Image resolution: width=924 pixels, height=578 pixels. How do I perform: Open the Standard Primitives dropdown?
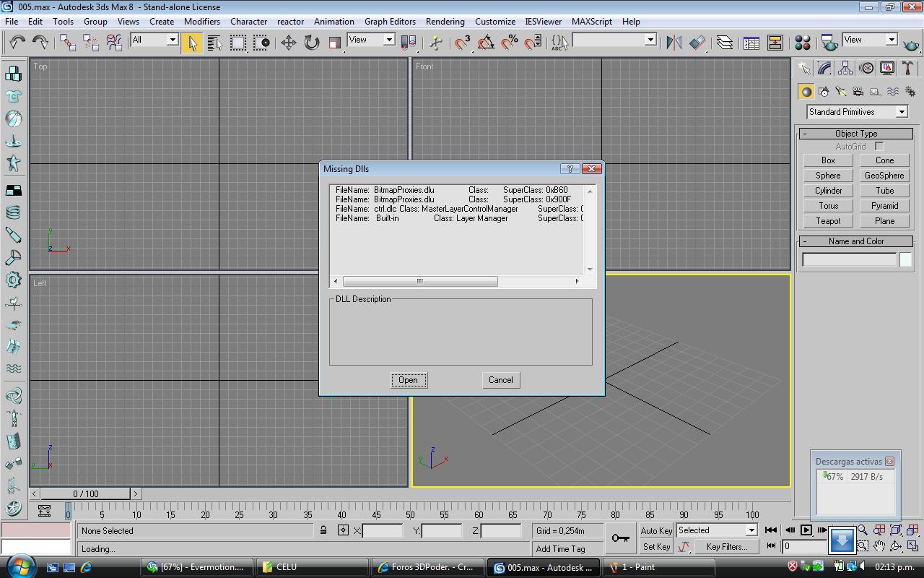[x=857, y=112]
